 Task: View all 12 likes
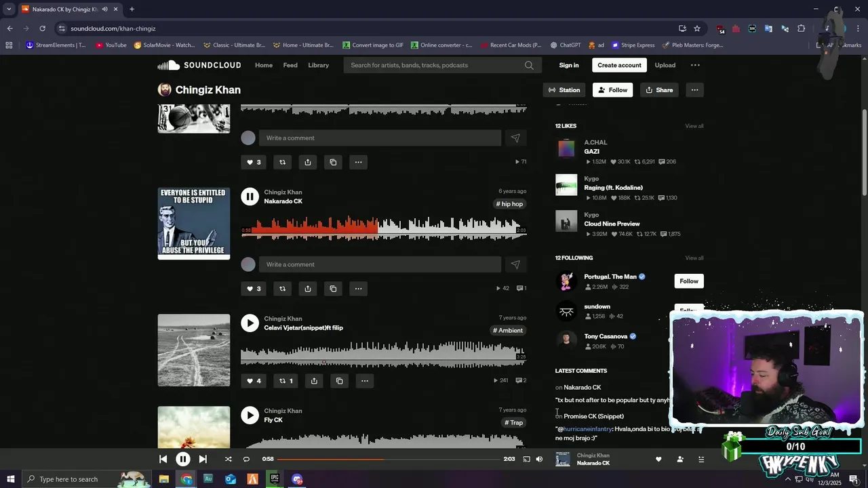(x=694, y=126)
